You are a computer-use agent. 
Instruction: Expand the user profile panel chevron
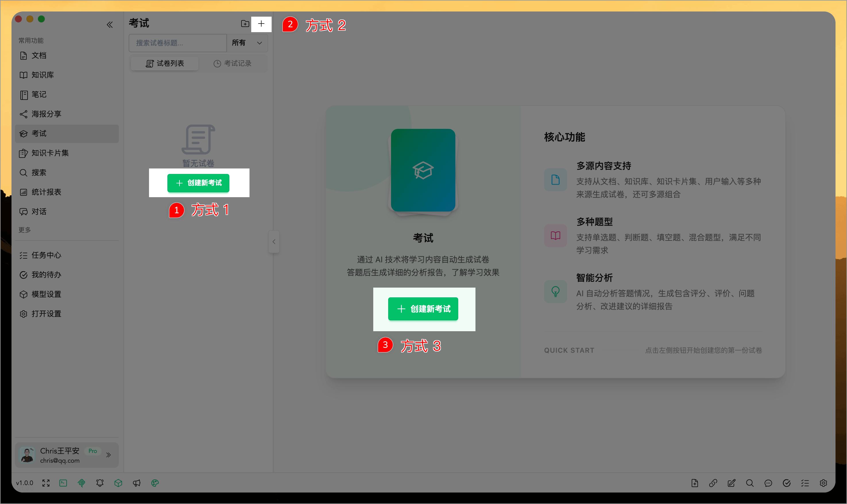[109, 455]
